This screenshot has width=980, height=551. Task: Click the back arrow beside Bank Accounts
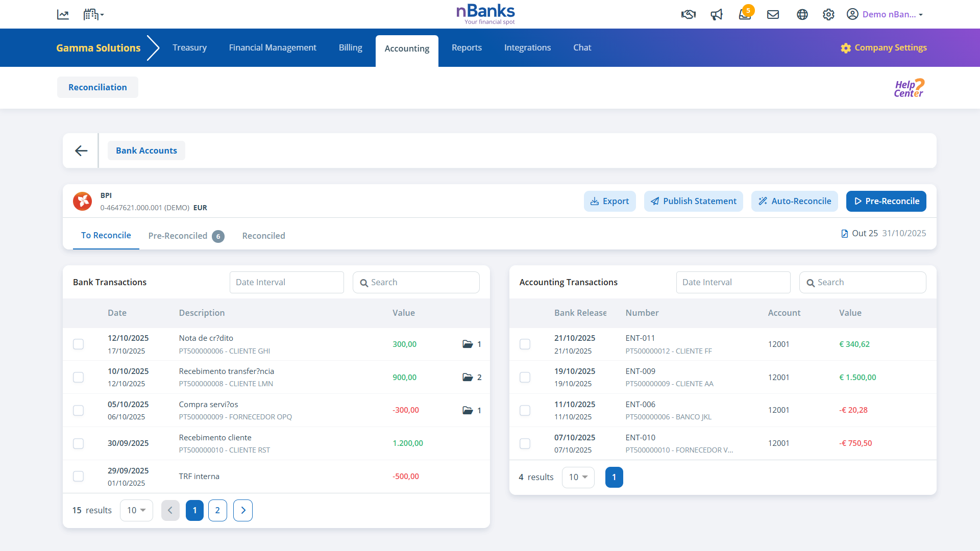81,151
